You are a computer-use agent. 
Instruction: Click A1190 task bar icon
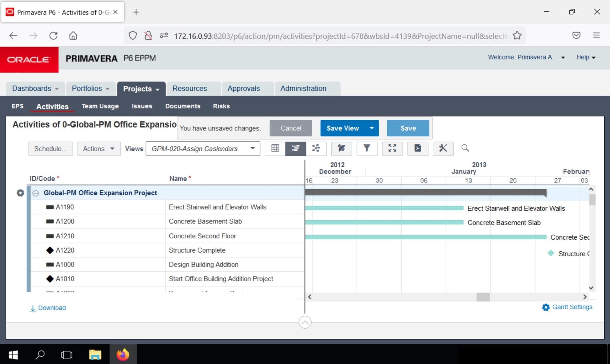point(50,207)
